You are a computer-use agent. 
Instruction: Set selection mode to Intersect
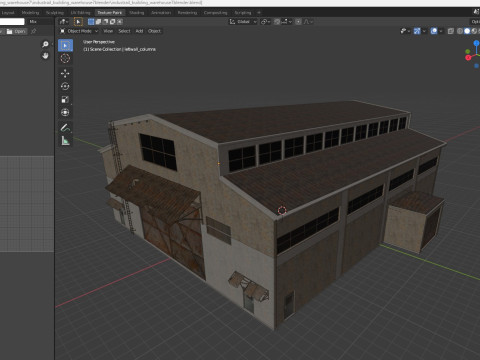(119, 22)
